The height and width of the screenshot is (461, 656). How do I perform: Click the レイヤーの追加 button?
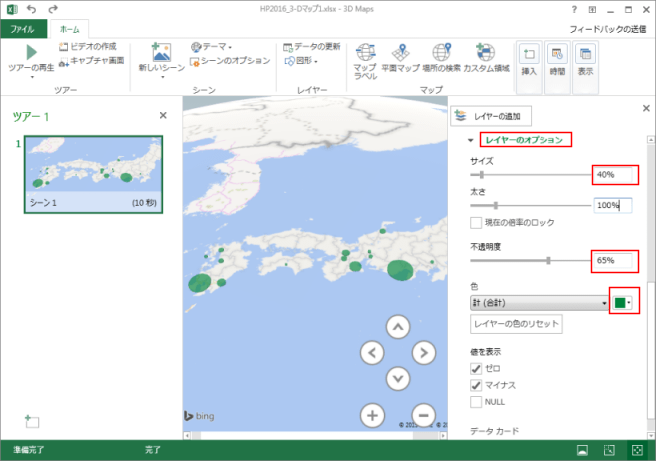(492, 116)
